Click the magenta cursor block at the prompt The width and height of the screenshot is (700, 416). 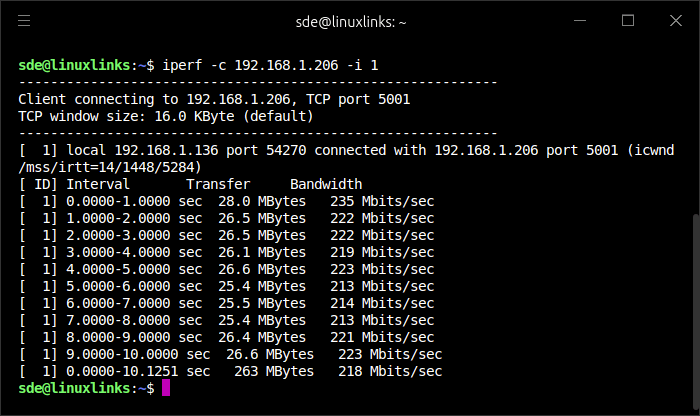tap(165, 388)
